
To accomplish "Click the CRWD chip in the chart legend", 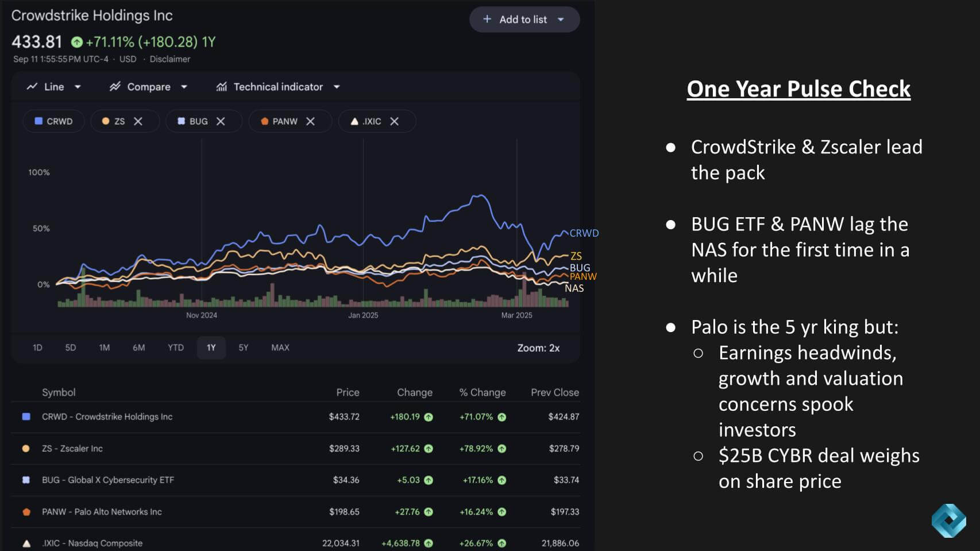I will click(54, 121).
